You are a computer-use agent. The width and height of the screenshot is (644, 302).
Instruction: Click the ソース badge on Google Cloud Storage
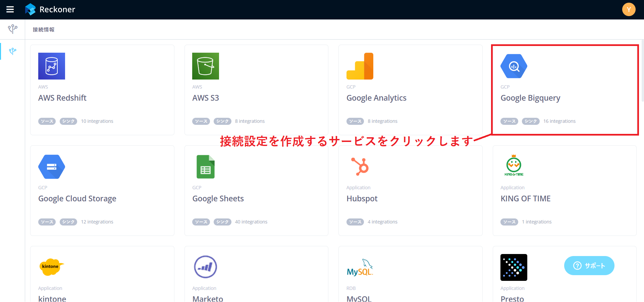point(47,222)
